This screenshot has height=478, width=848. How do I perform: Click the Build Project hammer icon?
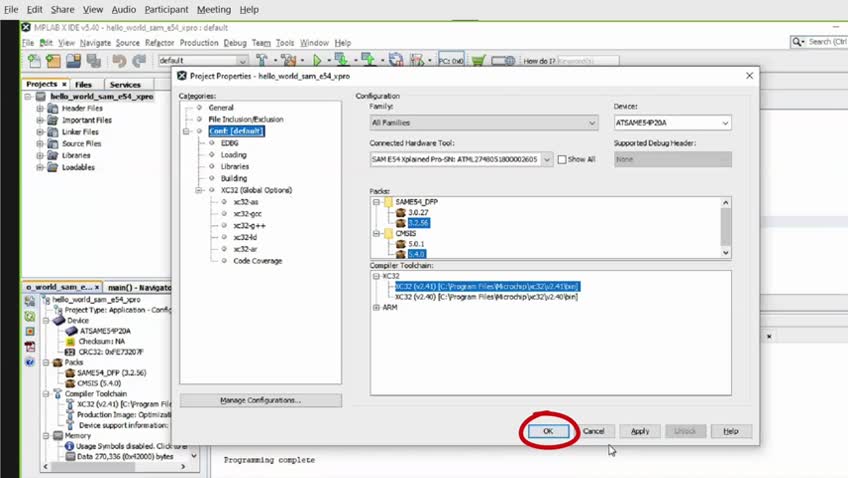tap(261, 61)
